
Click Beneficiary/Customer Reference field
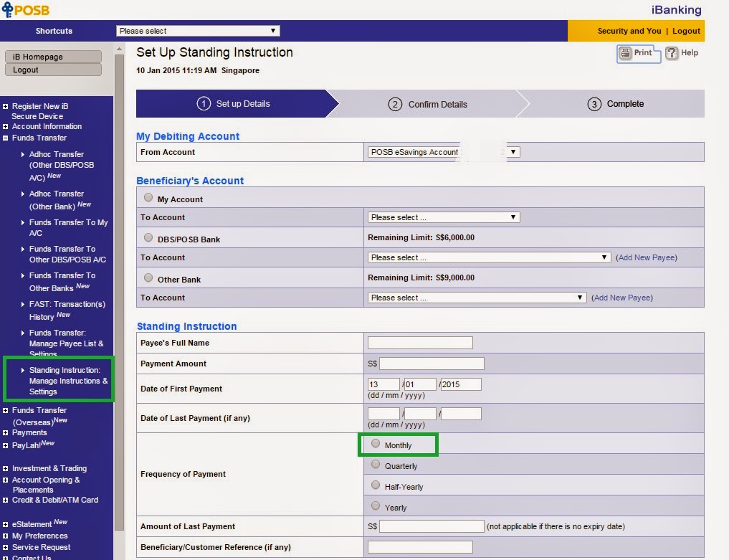click(x=420, y=547)
